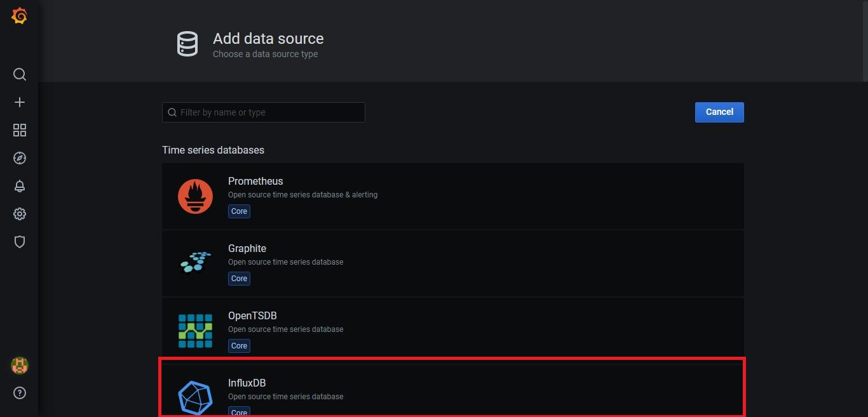Viewport: 868px width, 417px height.
Task: Click the InfluxDB open source description text
Action: click(285, 397)
